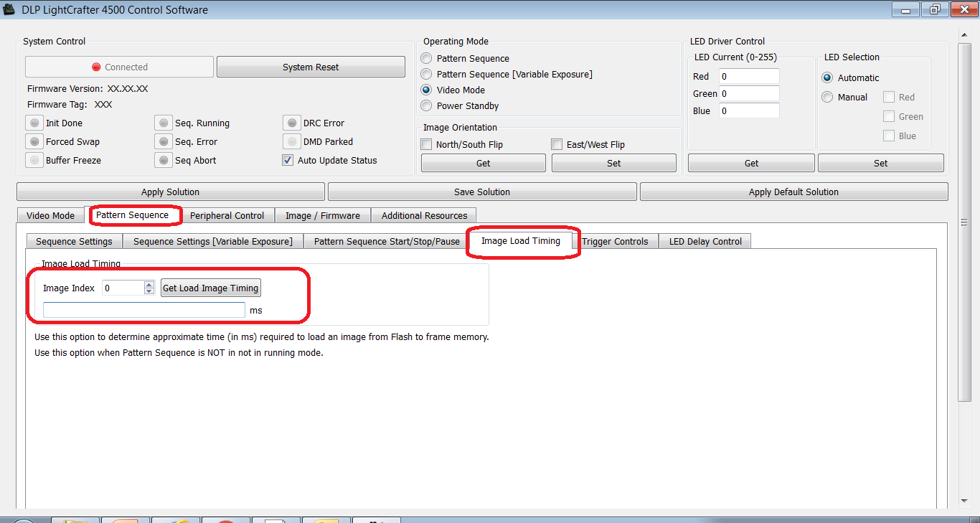Open the Sequence Settings sub-tab
Screen dimensions: 980x523
click(x=74, y=241)
